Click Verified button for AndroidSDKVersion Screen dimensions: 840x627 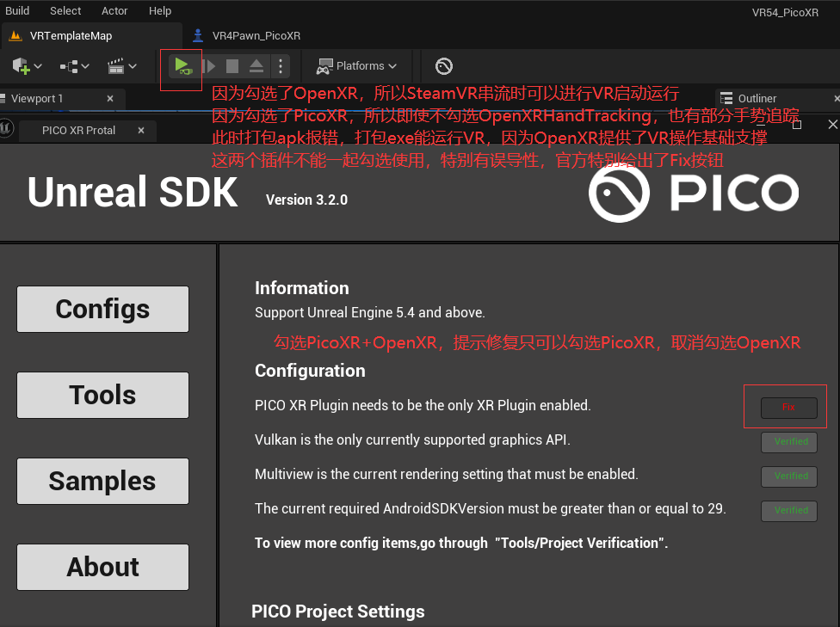click(x=789, y=510)
